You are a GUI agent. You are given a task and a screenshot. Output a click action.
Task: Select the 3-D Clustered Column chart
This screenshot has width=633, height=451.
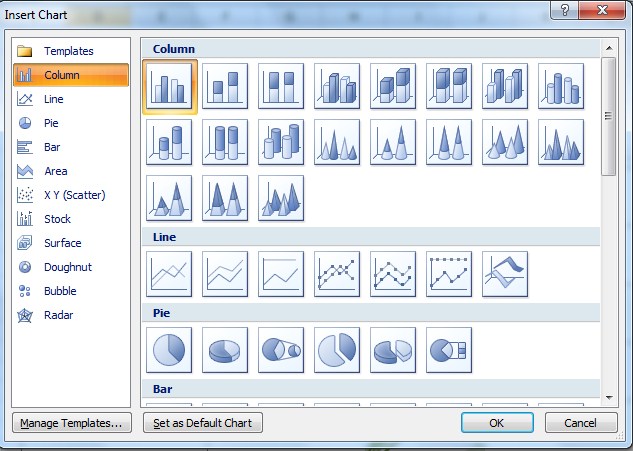pos(337,86)
